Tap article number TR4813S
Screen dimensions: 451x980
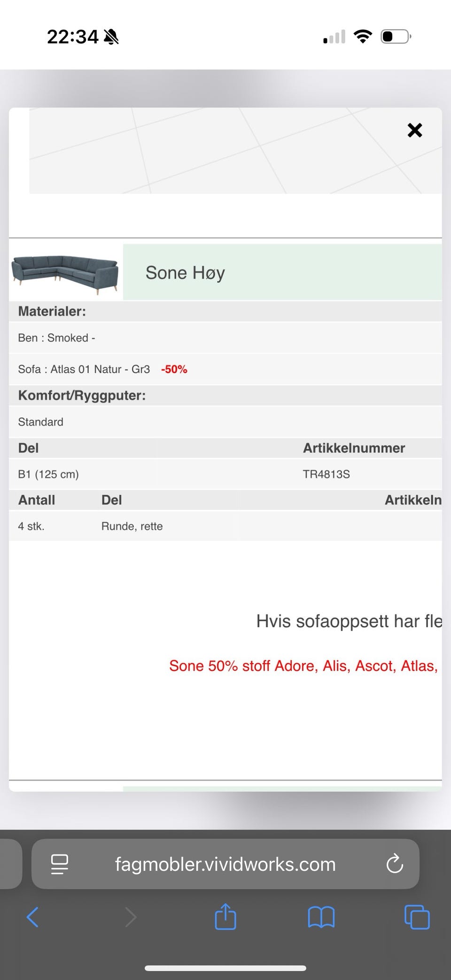pos(327,474)
